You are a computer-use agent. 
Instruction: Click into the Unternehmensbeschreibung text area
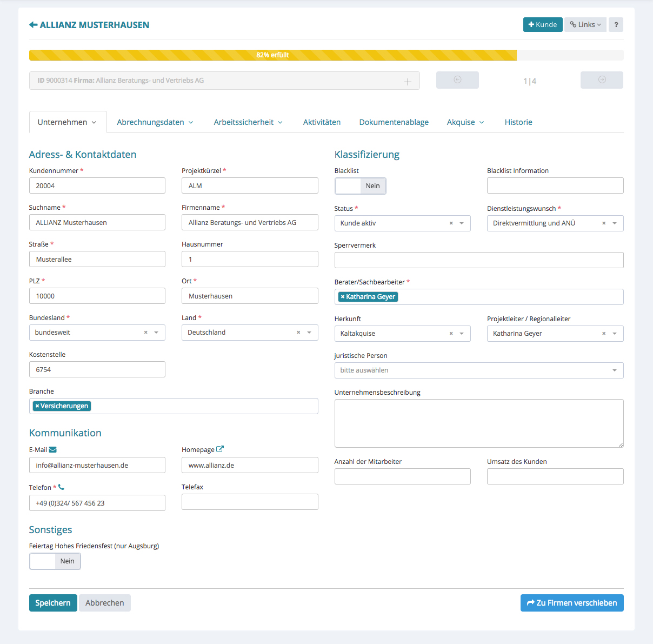point(478,423)
